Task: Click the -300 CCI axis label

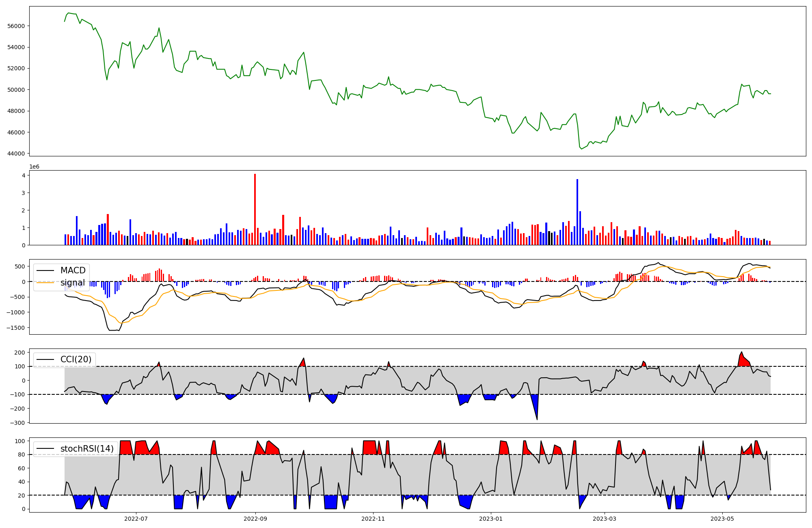Action: (18, 423)
